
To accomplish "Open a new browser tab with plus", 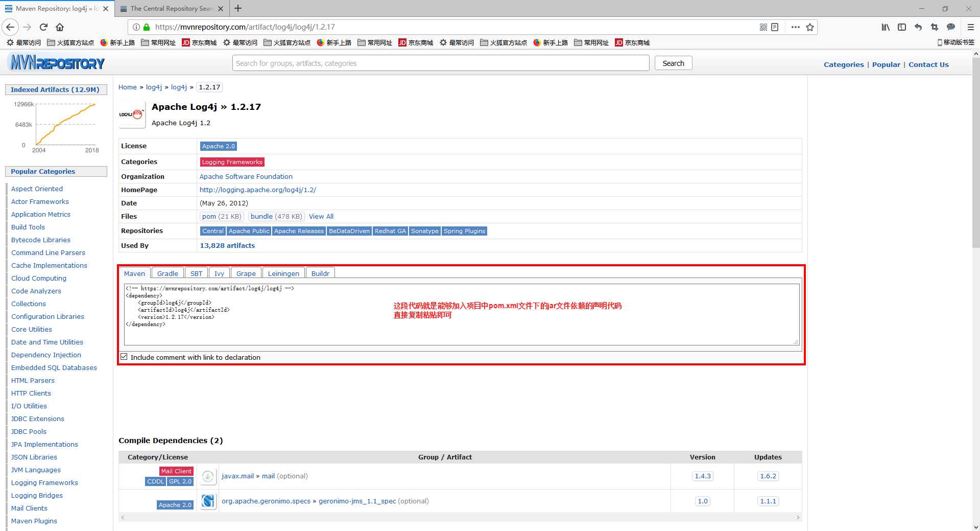I will coord(238,8).
